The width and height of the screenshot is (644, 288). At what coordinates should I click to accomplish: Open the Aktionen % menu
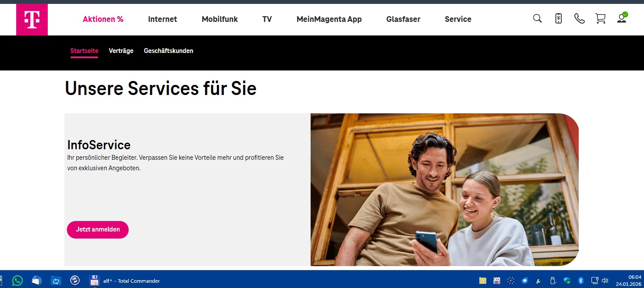103,19
